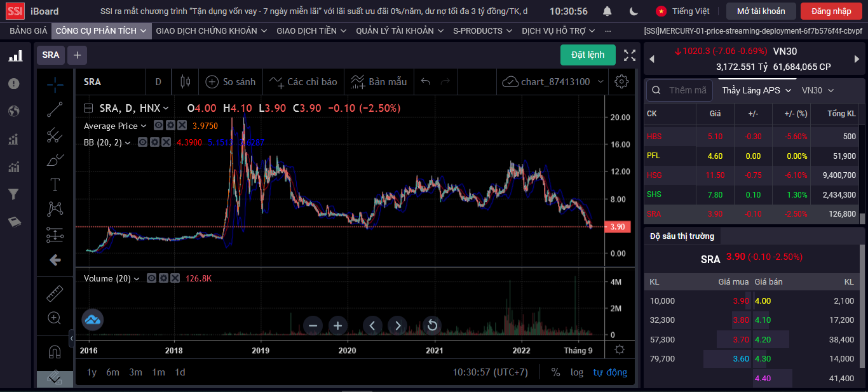The width and height of the screenshot is (868, 392).
Task: Open time axis settings gear icon
Action: tap(620, 350)
